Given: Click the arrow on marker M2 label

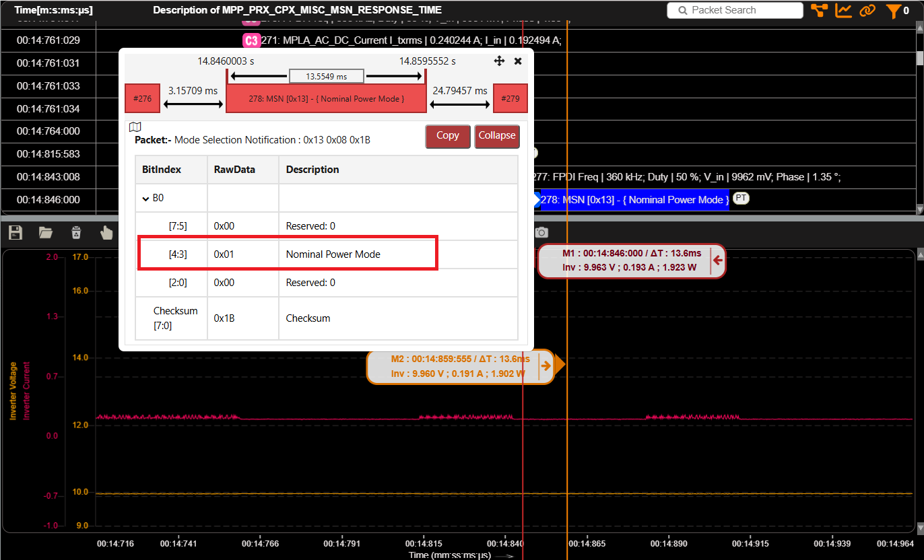Looking at the screenshot, I should coord(546,366).
